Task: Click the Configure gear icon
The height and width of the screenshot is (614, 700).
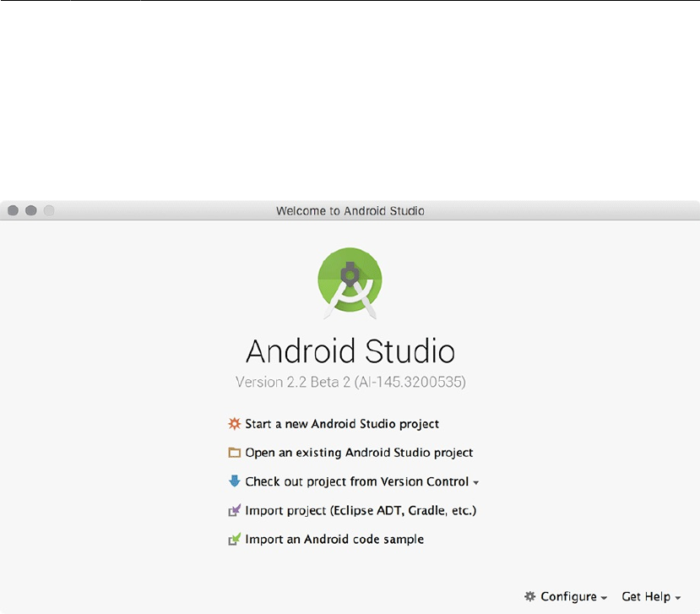Action: pyautogui.click(x=530, y=596)
